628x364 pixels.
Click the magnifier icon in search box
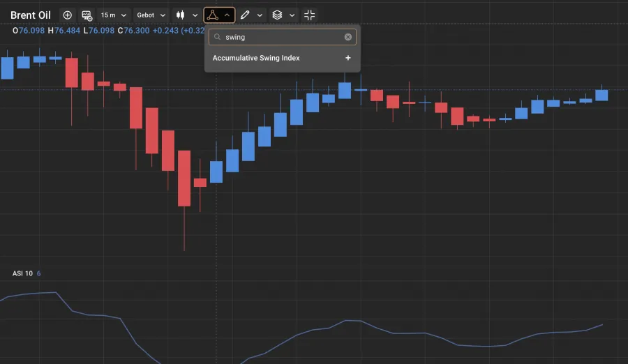coord(217,37)
